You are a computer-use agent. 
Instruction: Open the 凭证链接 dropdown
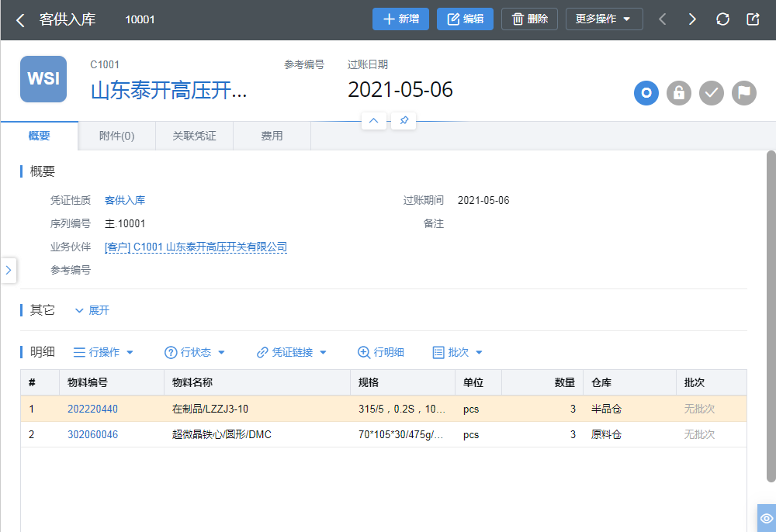pyautogui.click(x=292, y=352)
